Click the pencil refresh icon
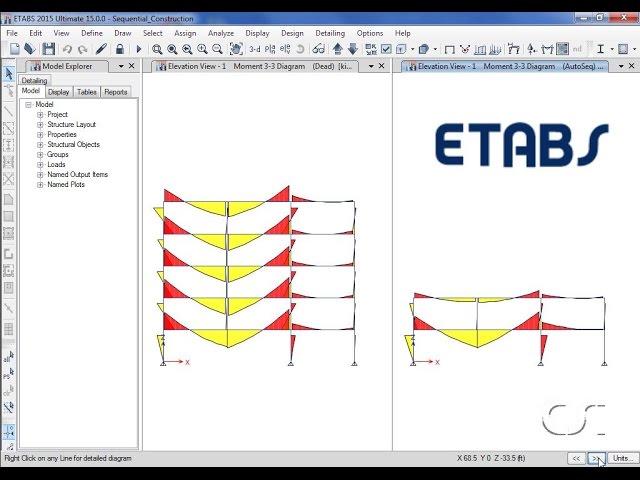 tap(101, 49)
